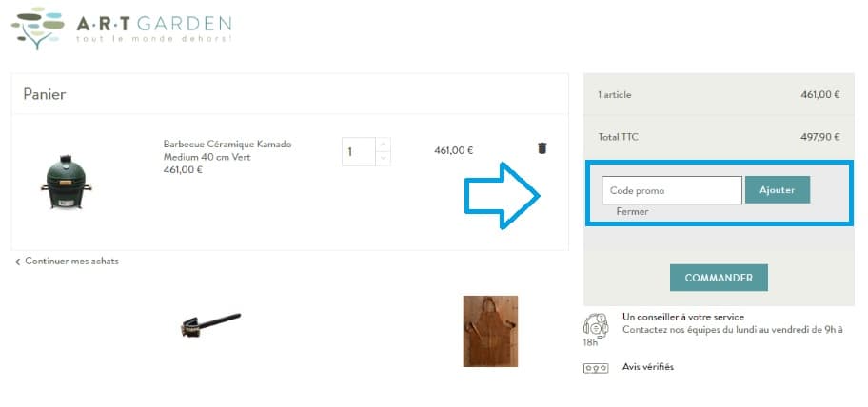This screenshot has width=868, height=407.
Task: Click the COMMANDER button
Action: pyautogui.click(x=719, y=278)
